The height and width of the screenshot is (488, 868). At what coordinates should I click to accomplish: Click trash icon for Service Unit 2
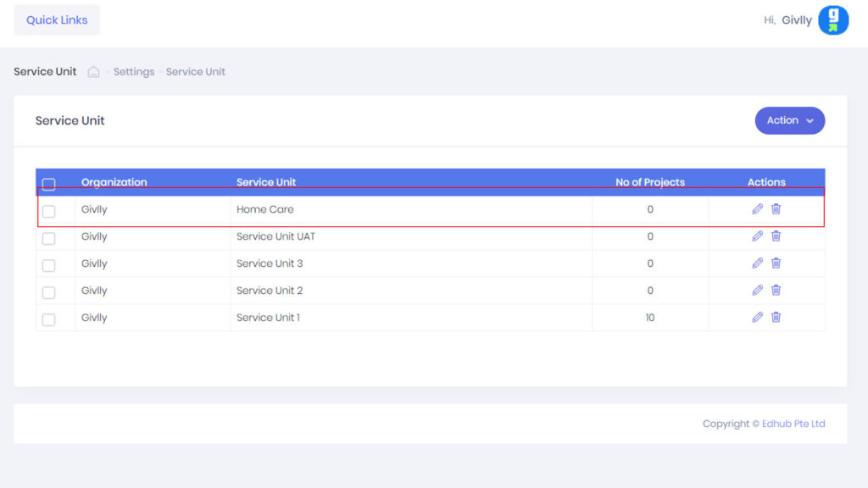click(x=776, y=291)
